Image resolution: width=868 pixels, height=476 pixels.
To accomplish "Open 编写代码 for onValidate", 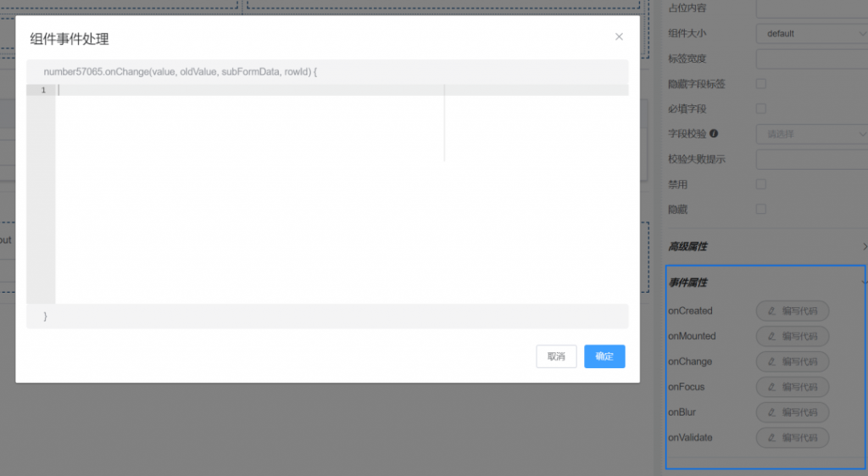I will coord(793,438).
